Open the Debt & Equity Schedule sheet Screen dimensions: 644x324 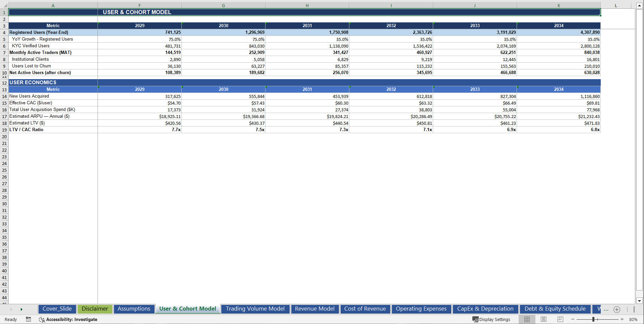click(x=555, y=309)
